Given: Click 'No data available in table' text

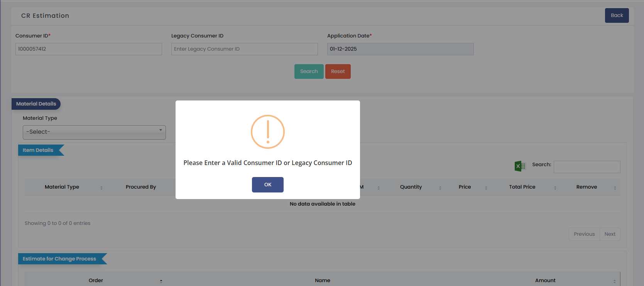Looking at the screenshot, I should point(323,204).
